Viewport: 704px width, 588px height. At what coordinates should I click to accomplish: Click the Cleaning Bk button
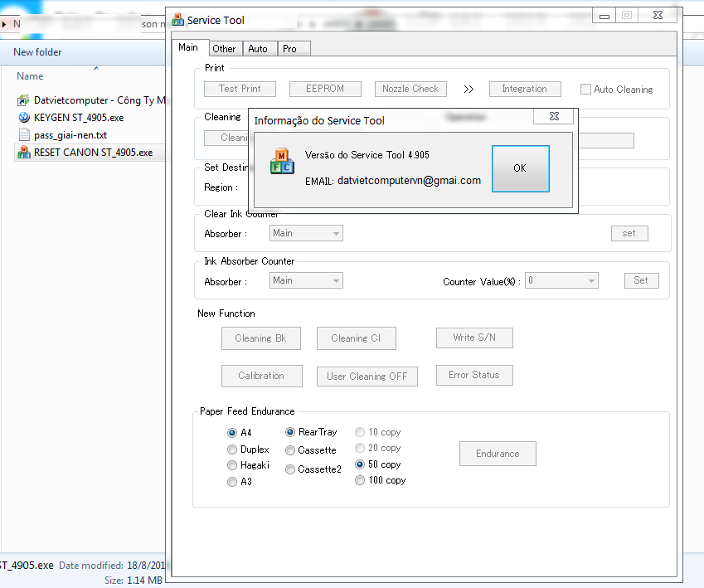[261, 338]
